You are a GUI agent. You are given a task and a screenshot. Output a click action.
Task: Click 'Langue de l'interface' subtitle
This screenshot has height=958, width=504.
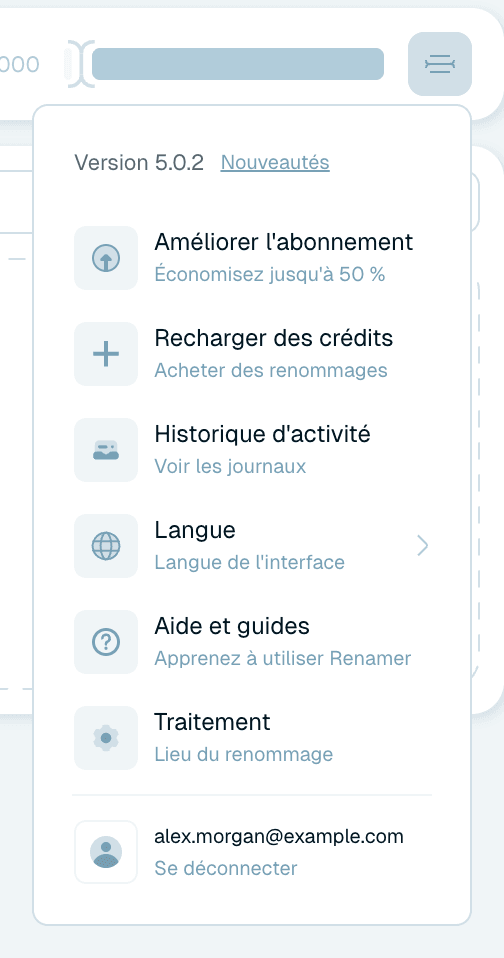point(249,562)
